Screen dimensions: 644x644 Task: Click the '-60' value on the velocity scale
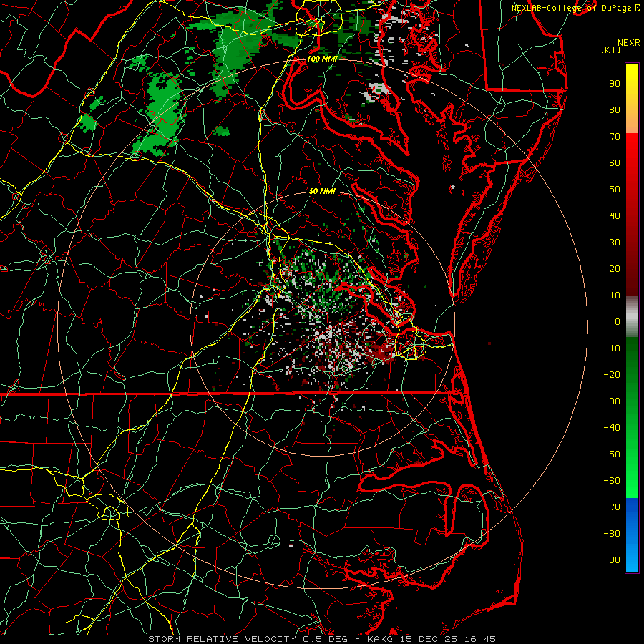pyautogui.click(x=612, y=481)
